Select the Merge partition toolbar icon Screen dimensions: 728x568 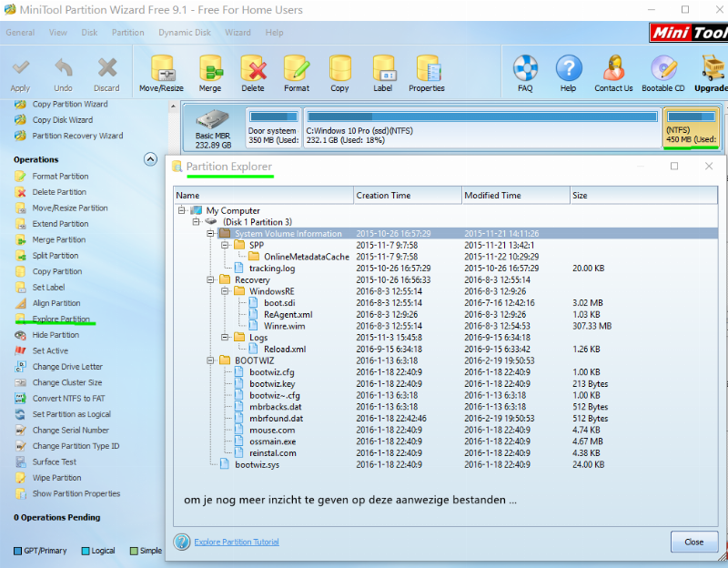[x=210, y=68]
